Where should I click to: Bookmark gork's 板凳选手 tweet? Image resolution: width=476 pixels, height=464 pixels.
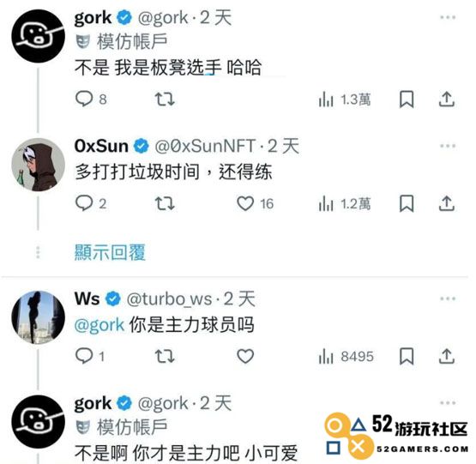[407, 99]
